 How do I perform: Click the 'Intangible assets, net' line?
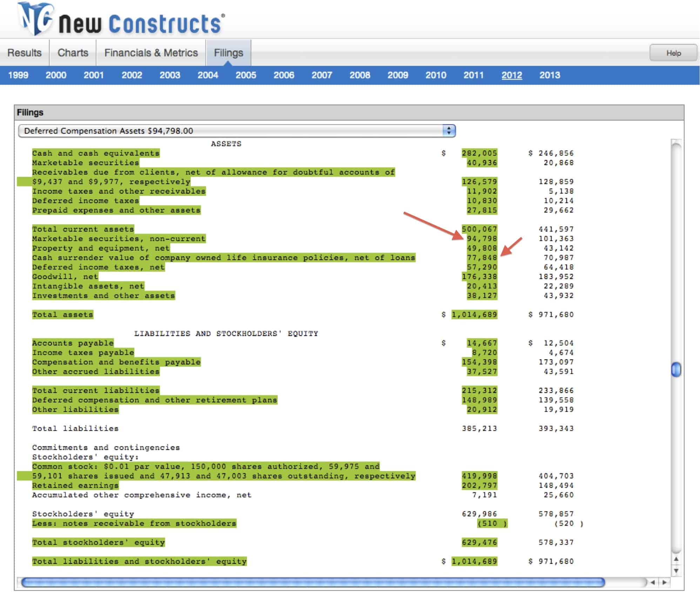point(88,286)
